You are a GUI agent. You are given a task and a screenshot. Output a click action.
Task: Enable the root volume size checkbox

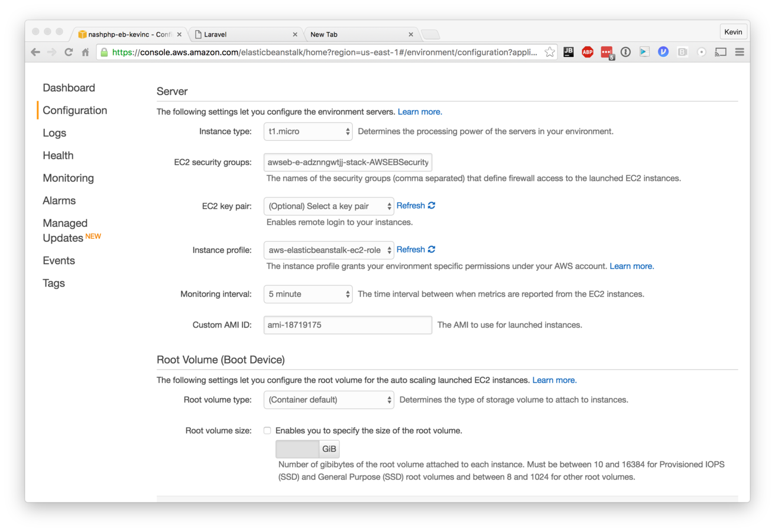point(267,430)
